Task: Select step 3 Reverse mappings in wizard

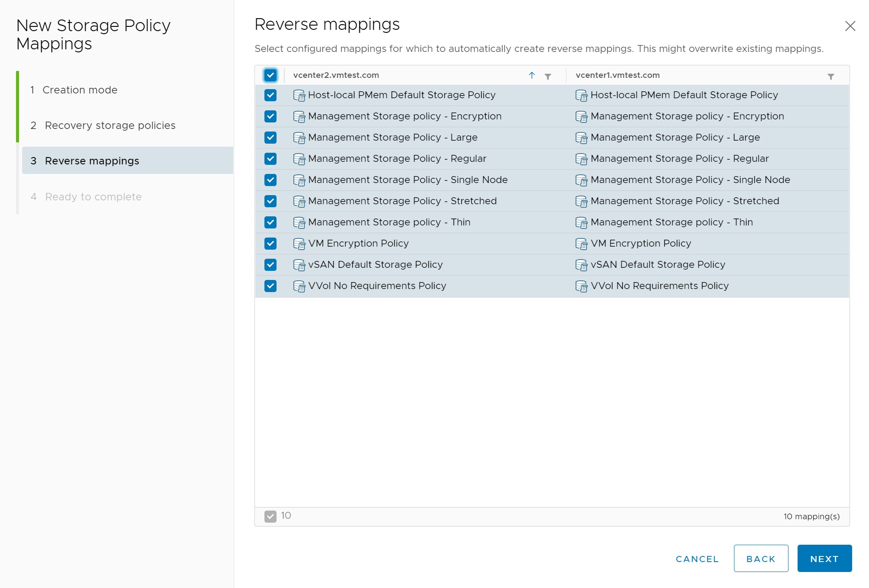Action: click(x=92, y=161)
